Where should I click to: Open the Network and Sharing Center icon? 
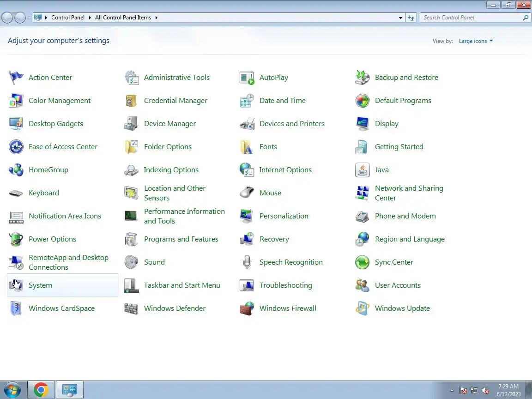pyautogui.click(x=362, y=193)
